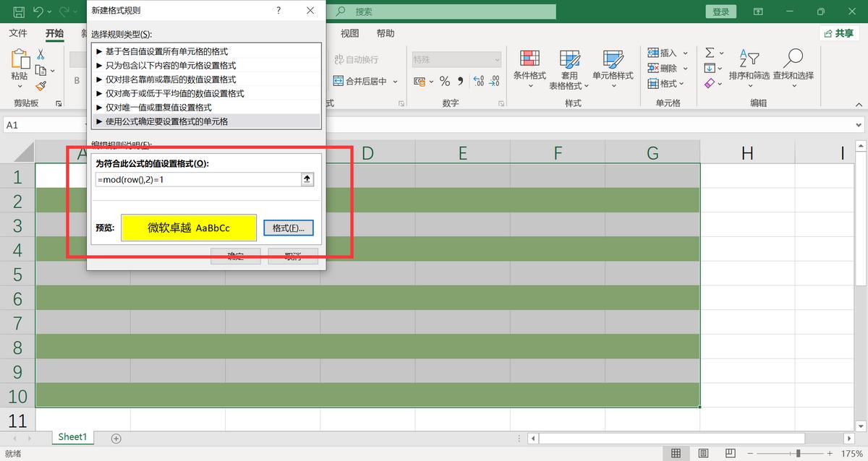Switch to the 开始 tab
This screenshot has height=461, width=868.
[54, 33]
